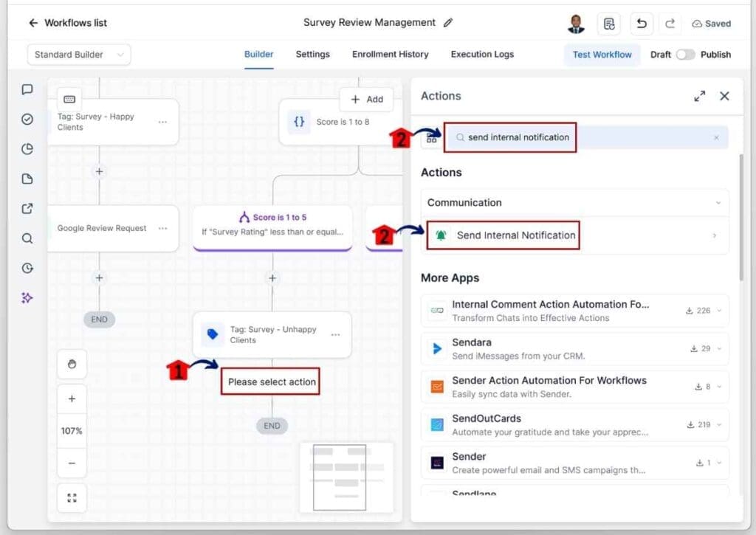Click the SendOutCards app icon
The image size is (756, 535).
[x=437, y=425]
